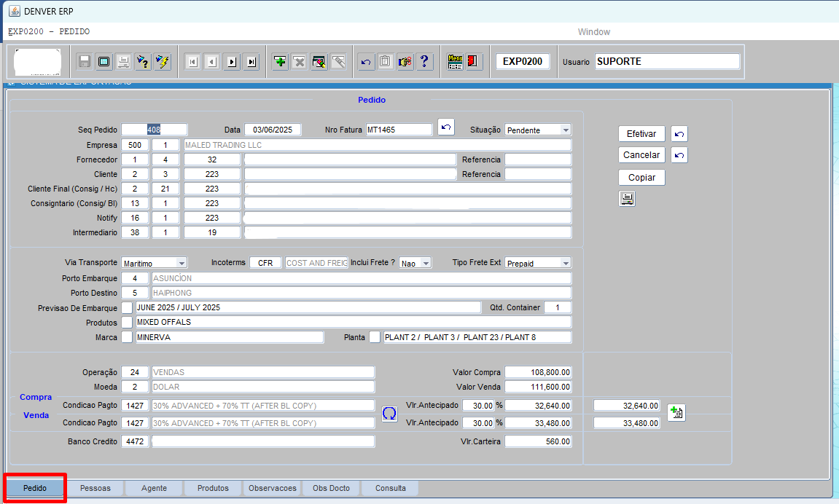Expand the Via Transporte dropdown
The image size is (839, 504).
point(182,263)
